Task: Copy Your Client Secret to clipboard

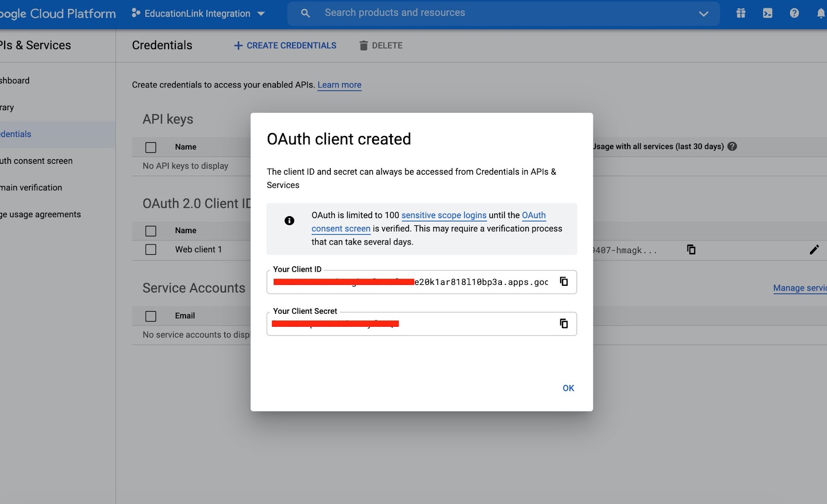Action: (x=564, y=324)
